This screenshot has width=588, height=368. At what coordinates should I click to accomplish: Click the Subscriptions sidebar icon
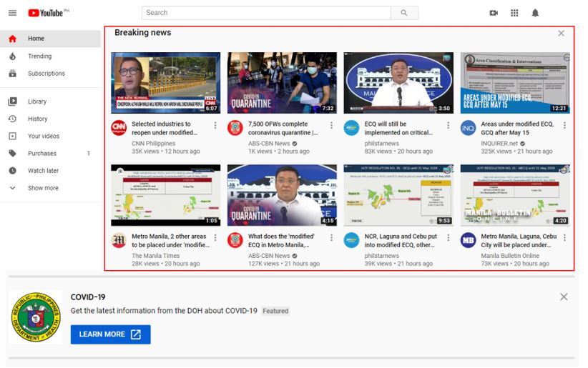click(12, 74)
